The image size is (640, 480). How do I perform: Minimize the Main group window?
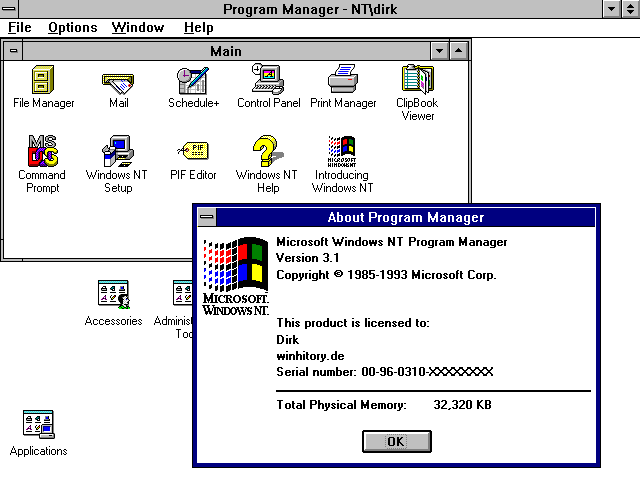[x=440, y=51]
